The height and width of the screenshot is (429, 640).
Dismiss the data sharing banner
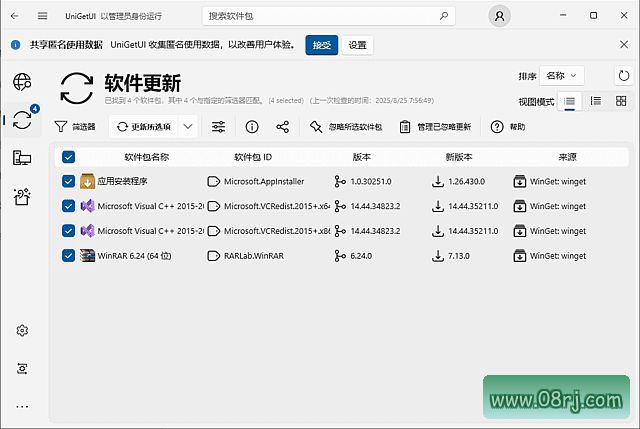(x=624, y=44)
